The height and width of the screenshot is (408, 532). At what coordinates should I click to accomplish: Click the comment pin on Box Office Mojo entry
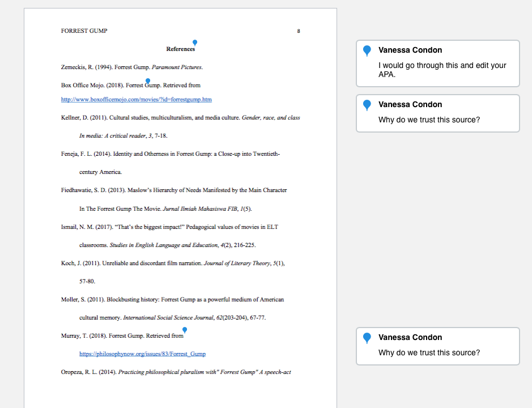point(148,81)
